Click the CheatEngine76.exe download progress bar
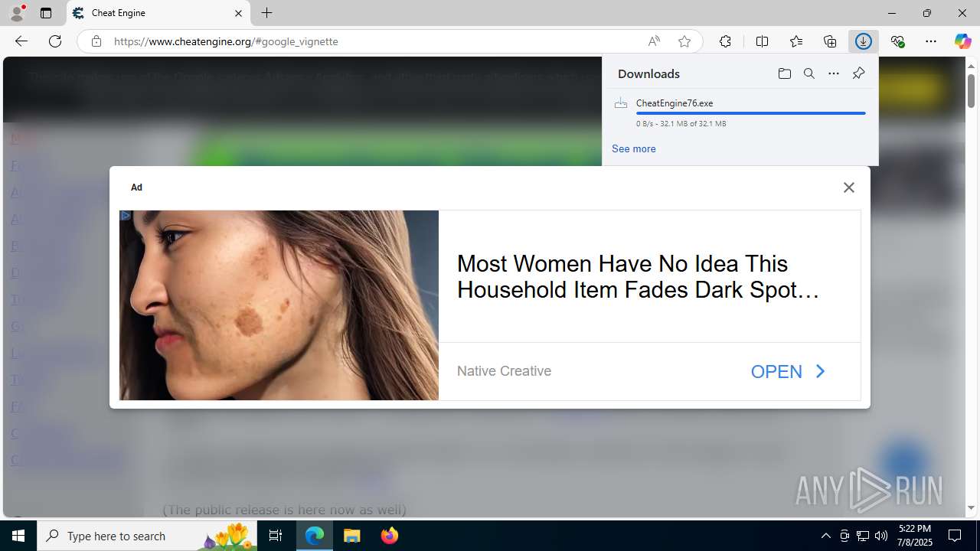980x551 pixels. click(751, 113)
